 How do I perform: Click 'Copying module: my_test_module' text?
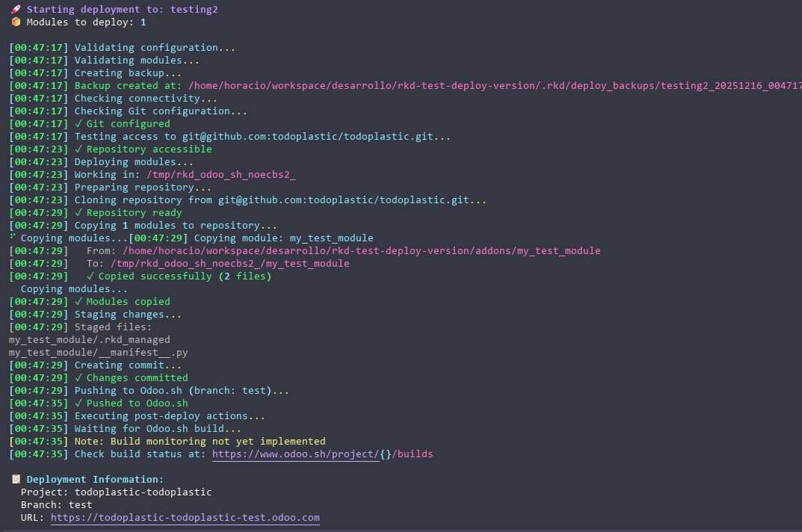[x=283, y=238]
